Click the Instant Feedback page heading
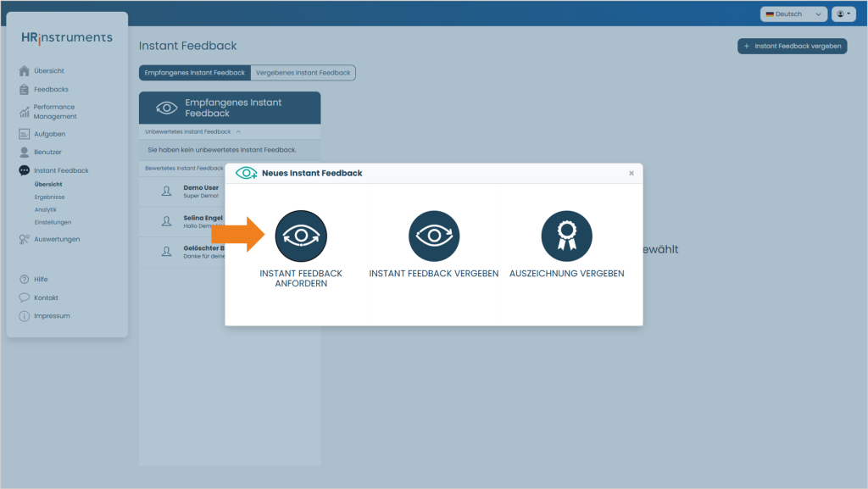 coord(187,46)
